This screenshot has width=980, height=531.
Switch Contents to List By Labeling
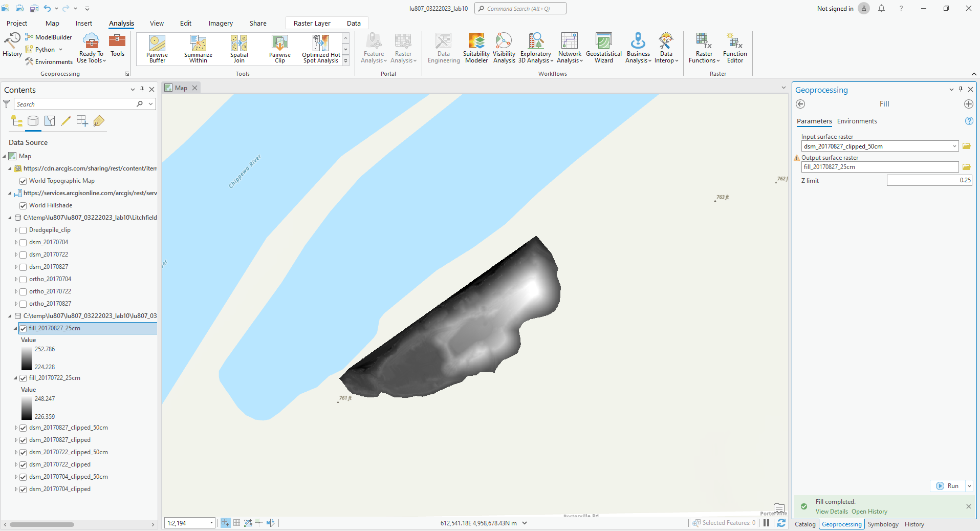pos(99,121)
